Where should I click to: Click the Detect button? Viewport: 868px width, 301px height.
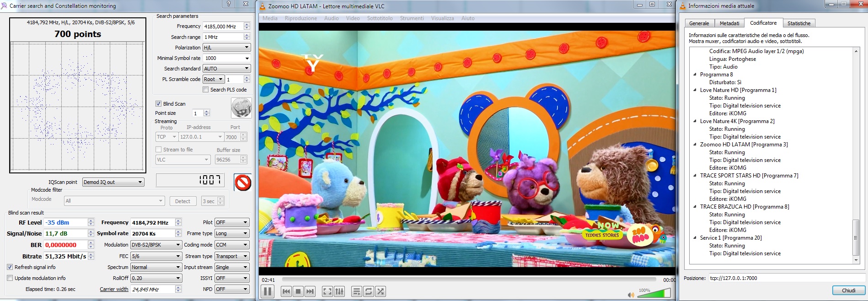point(182,201)
